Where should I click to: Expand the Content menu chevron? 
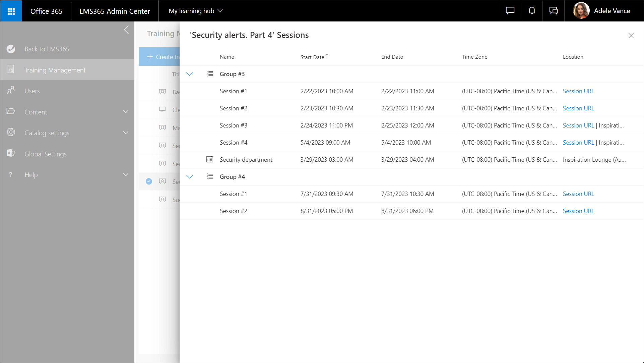pos(126,112)
